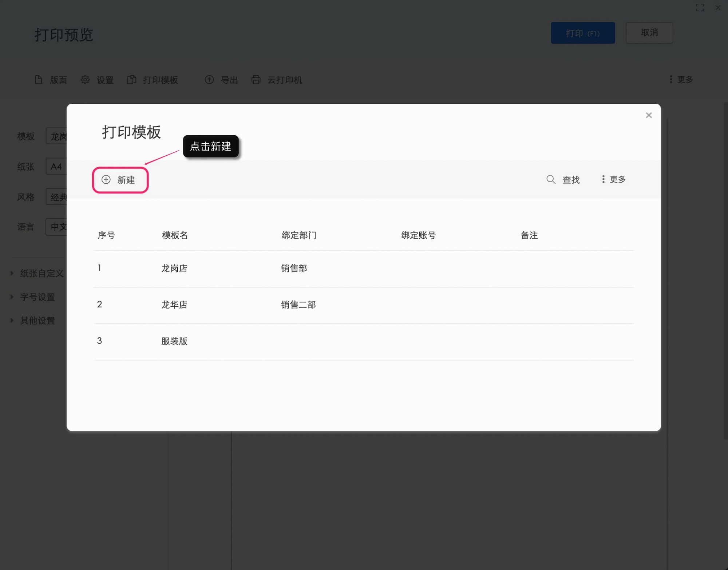728x570 pixels.
Task: Click the 导出 export icon
Action: pyautogui.click(x=209, y=80)
